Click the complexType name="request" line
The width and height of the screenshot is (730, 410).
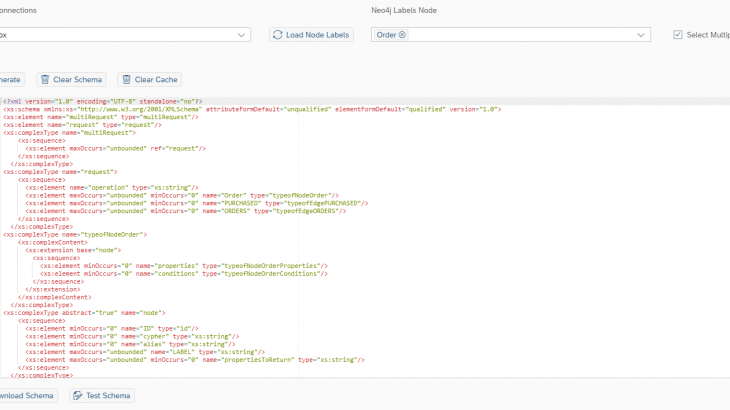pyautogui.click(x=60, y=172)
